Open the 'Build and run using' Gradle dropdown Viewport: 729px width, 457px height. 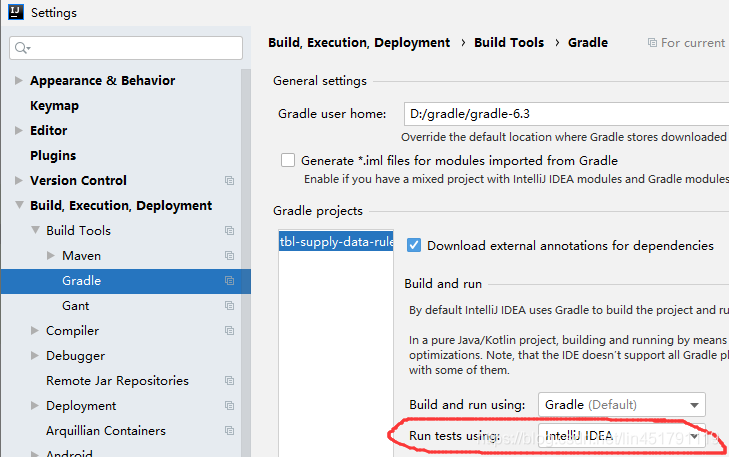tap(622, 404)
